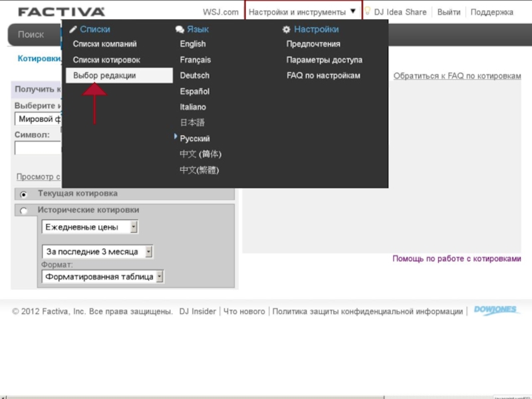Open the За последние 3 месяца dropdown
The image size is (532, 399).
(x=97, y=252)
